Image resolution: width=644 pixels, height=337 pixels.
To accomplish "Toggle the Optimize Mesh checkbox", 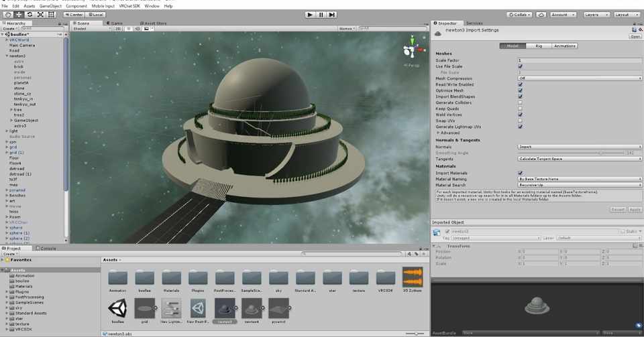I will click(x=521, y=90).
